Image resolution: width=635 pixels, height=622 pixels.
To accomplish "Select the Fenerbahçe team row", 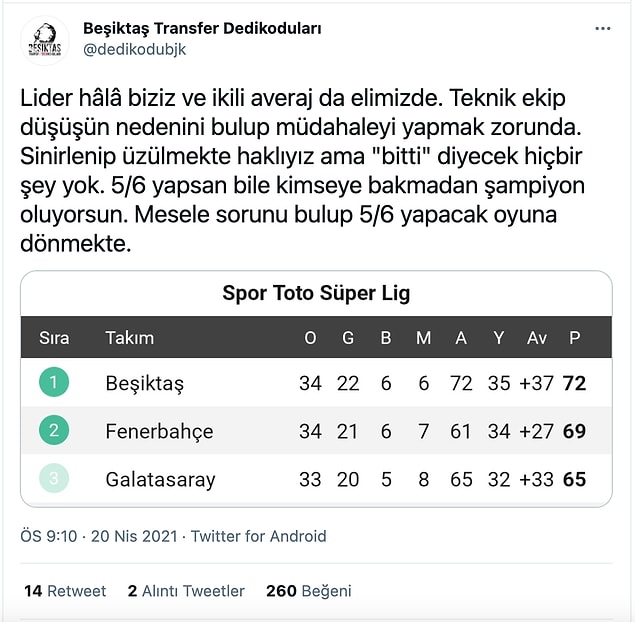I will [x=316, y=430].
